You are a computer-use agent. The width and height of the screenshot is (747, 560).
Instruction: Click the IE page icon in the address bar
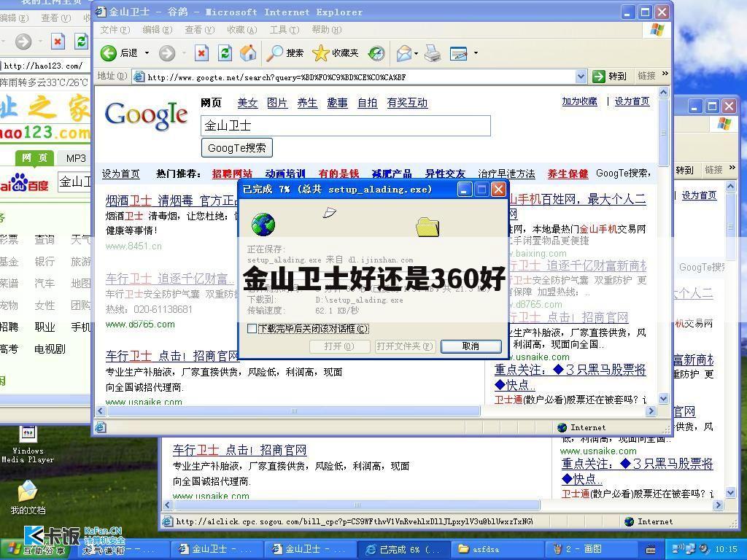tap(139, 76)
